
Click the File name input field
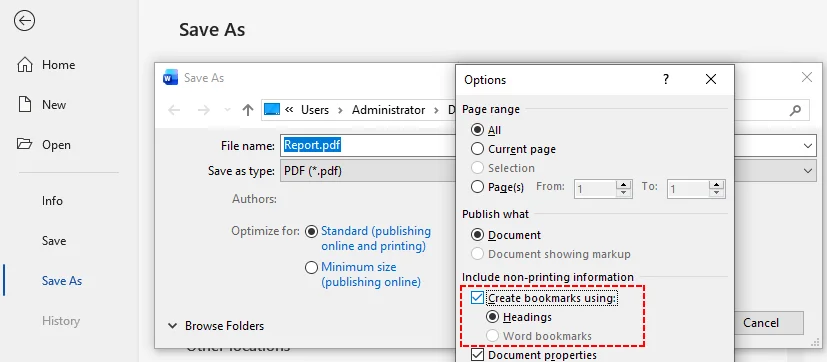(368, 145)
